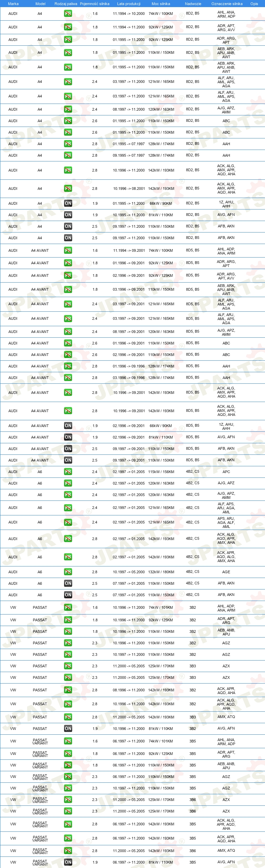
Task: Click petrol icon in A4 2.4 120kW/163KM row
Action: point(68,109)
